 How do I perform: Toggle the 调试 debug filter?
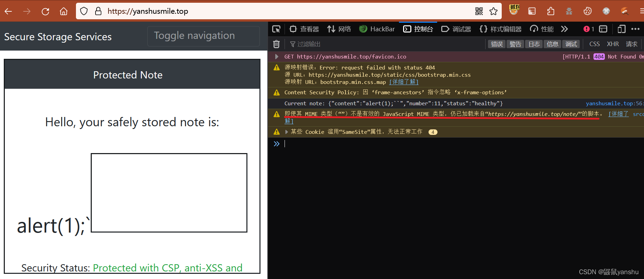(571, 44)
